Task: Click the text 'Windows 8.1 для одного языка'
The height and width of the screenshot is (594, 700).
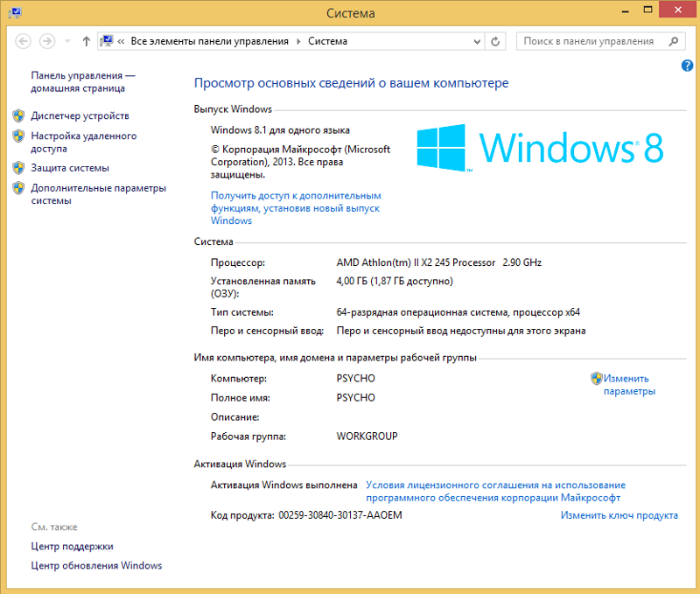Action: coord(280,130)
